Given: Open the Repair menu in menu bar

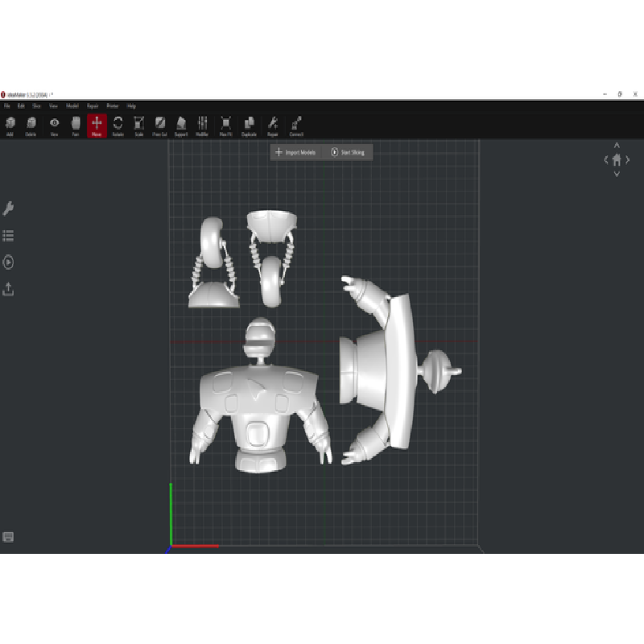Looking at the screenshot, I should click(x=93, y=105).
